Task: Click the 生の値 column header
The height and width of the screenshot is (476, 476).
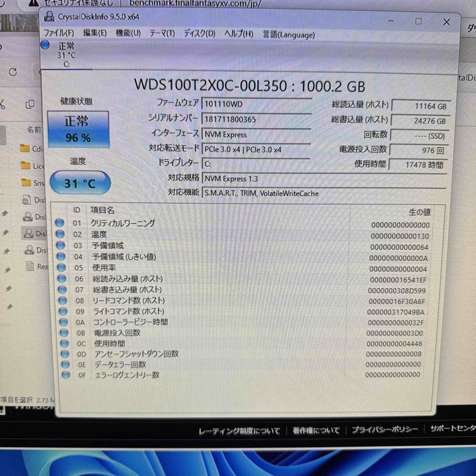Action: pos(420,212)
